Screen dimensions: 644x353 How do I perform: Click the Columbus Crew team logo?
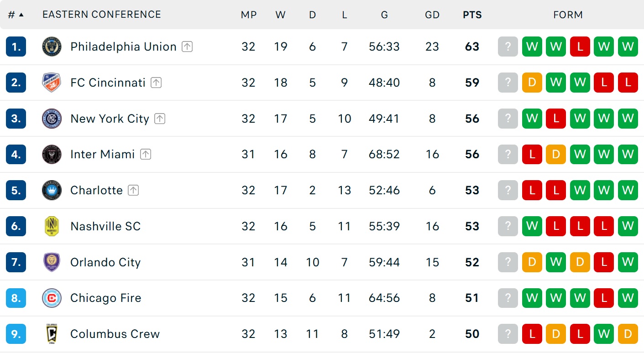(52, 334)
